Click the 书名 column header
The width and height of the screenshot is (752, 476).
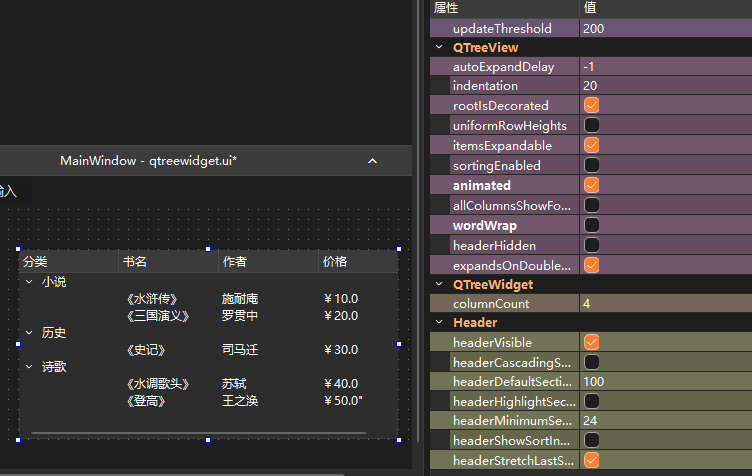click(x=135, y=262)
